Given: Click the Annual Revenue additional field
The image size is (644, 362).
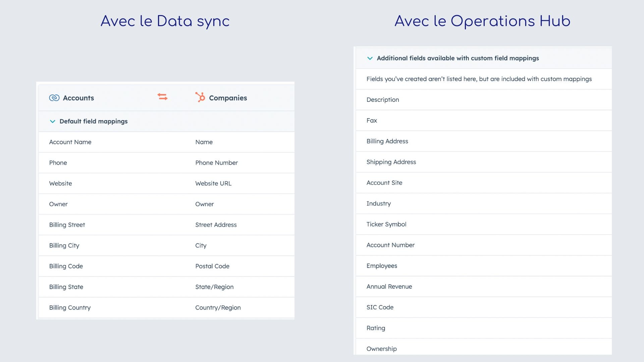Looking at the screenshot, I should [x=389, y=287].
